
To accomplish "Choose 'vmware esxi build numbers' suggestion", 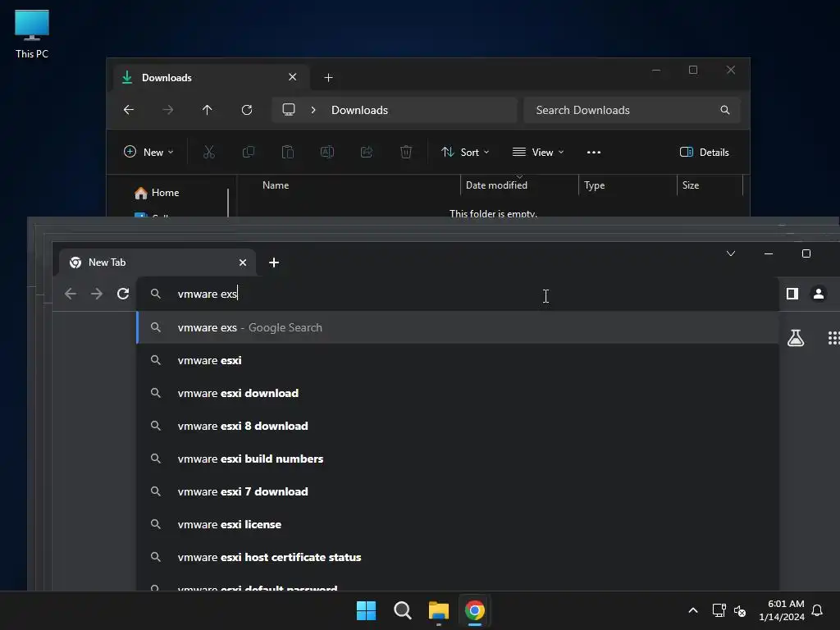I will click(458, 459).
